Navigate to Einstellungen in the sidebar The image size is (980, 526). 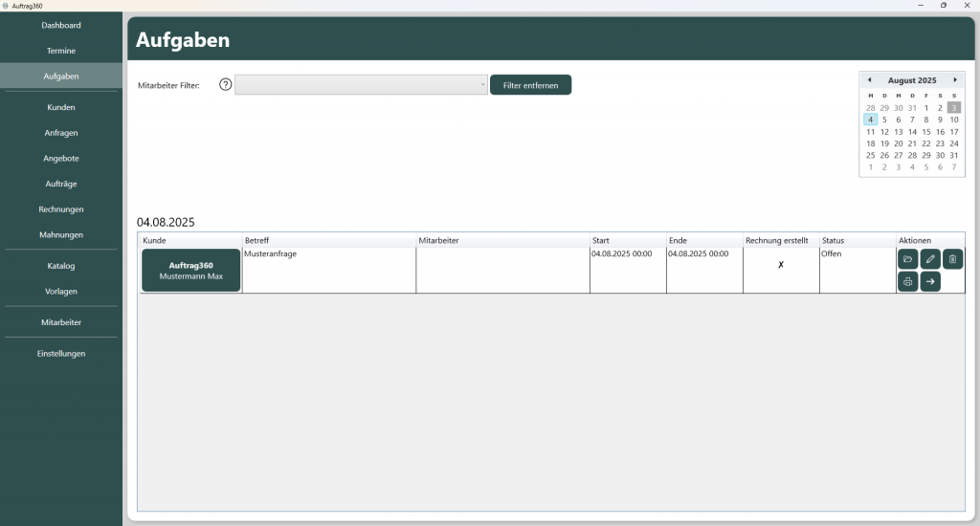point(61,354)
